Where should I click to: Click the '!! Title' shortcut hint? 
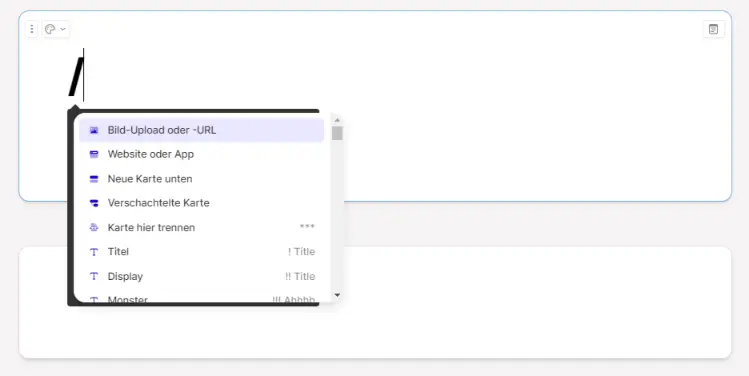[x=300, y=276]
